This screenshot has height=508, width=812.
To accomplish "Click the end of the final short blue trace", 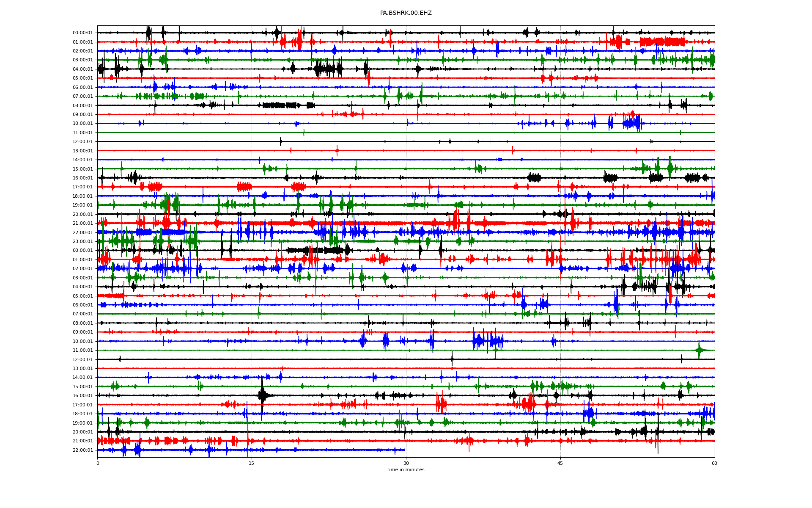I will tap(405, 450).
